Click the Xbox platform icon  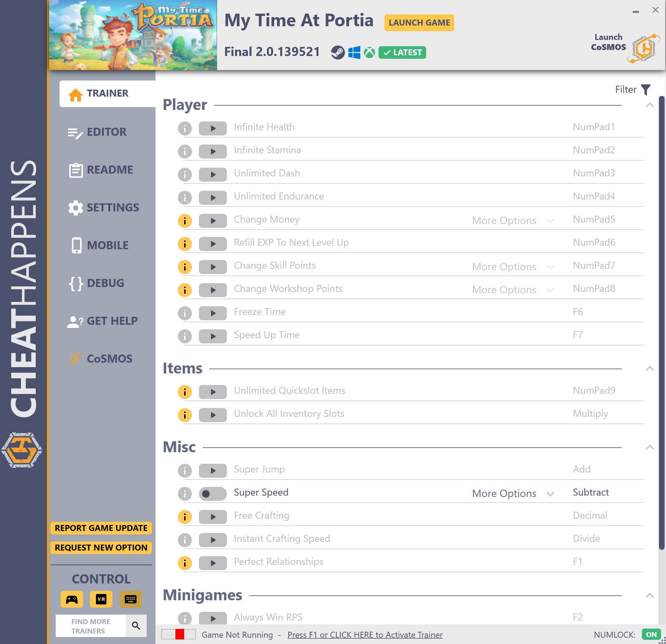click(369, 52)
